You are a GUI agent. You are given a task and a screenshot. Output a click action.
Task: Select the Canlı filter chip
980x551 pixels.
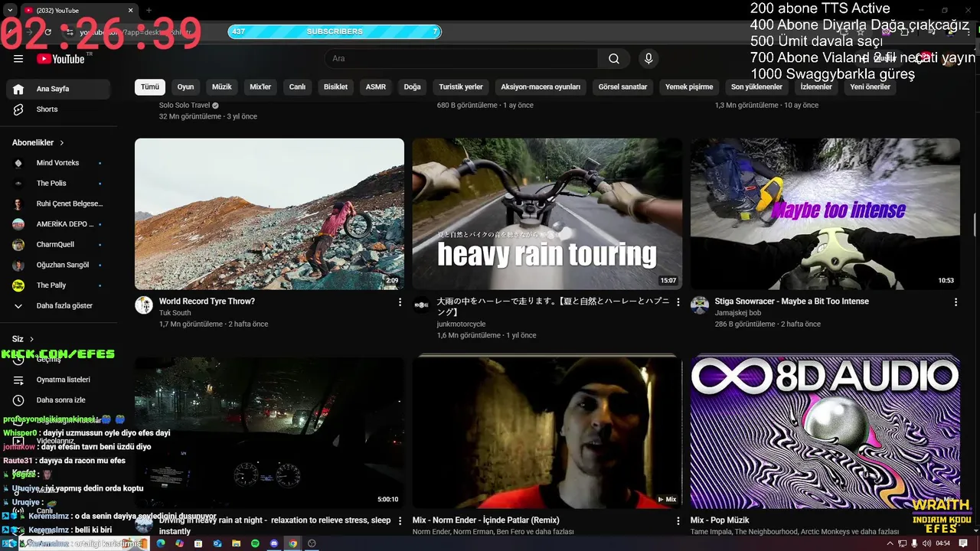coord(297,86)
